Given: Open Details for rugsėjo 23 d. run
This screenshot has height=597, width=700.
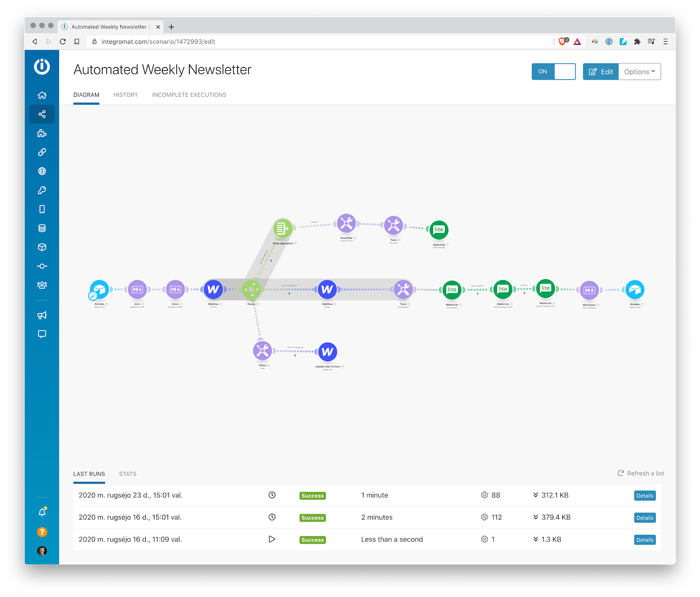Looking at the screenshot, I should click(645, 495).
